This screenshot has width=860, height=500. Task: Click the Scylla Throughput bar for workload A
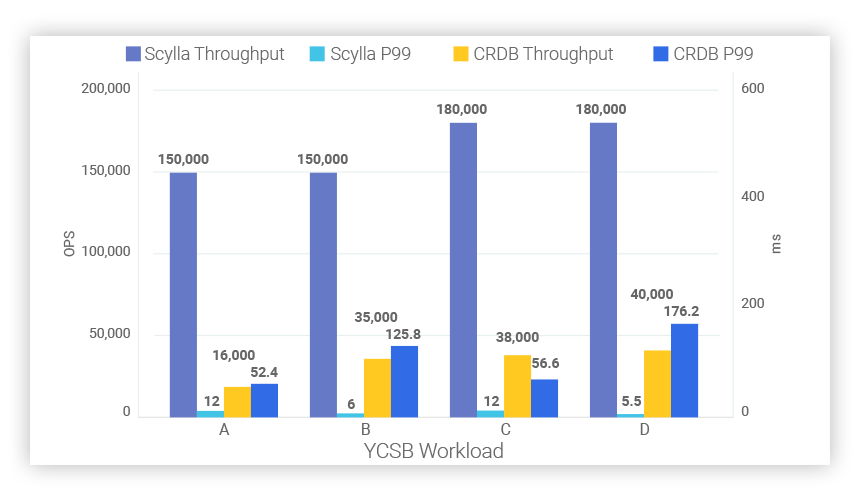tap(183, 295)
